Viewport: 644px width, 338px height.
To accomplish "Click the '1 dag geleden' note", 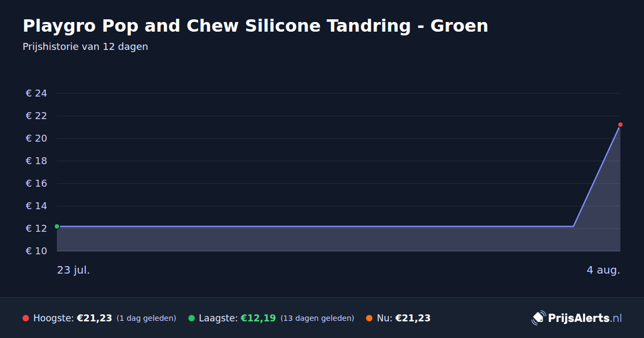I will point(147,318).
